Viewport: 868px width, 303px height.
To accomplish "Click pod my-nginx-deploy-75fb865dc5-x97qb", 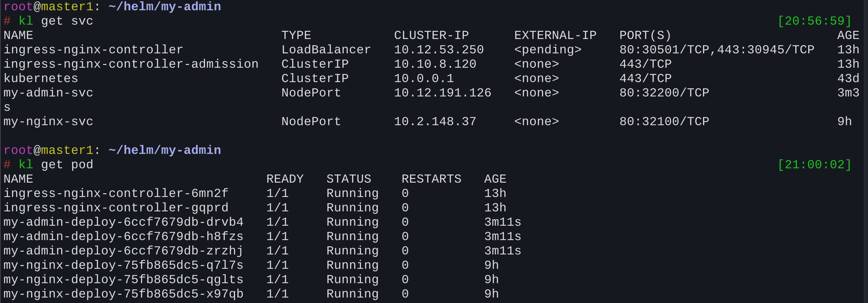I will click(x=123, y=294).
